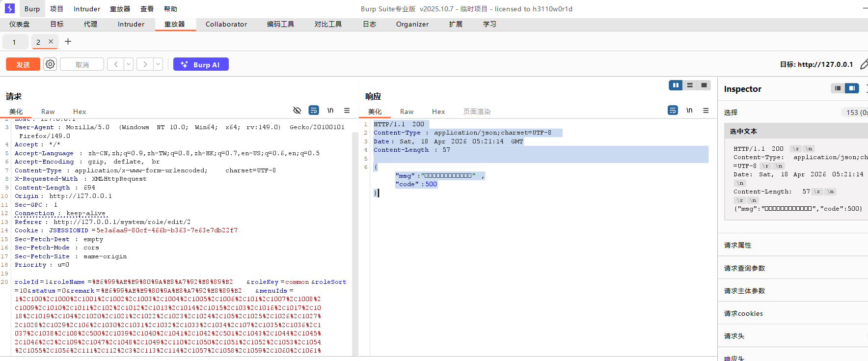Click Content-Length 57 line in response
This screenshot has width=868, height=361.
tap(412, 150)
